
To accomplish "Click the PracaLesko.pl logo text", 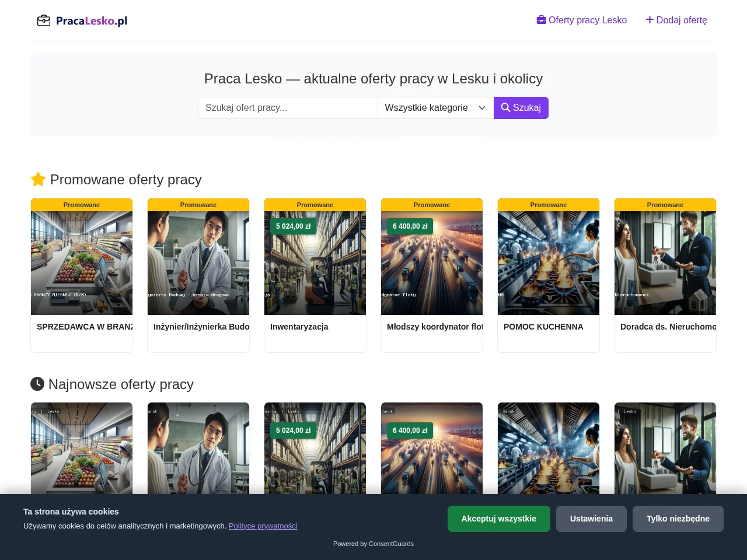I will click(x=92, y=21).
